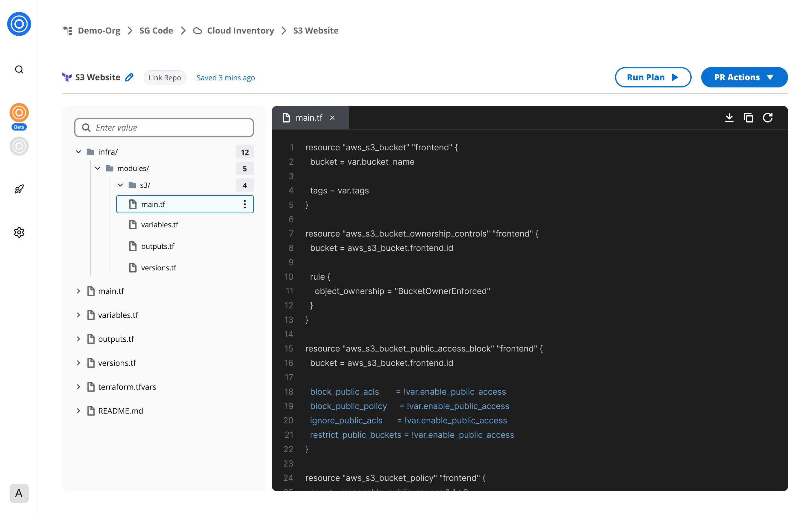The height and width of the screenshot is (515, 812).
Task: Click the pencil edit icon beside S3 Website
Action: click(129, 77)
